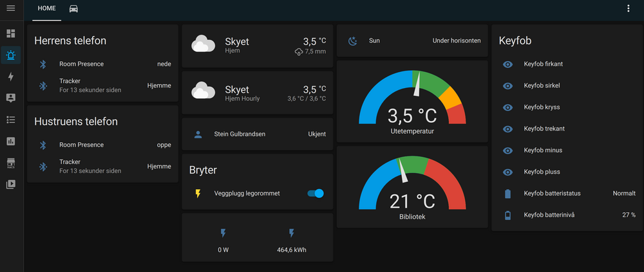Open the hamburger sidebar menu
This screenshot has width=644, height=272.
11,8
